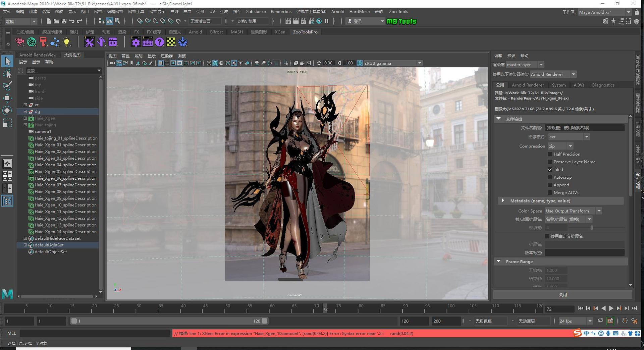Open the Arnold menu in menu bar
644x350 pixels.
pos(337,11)
